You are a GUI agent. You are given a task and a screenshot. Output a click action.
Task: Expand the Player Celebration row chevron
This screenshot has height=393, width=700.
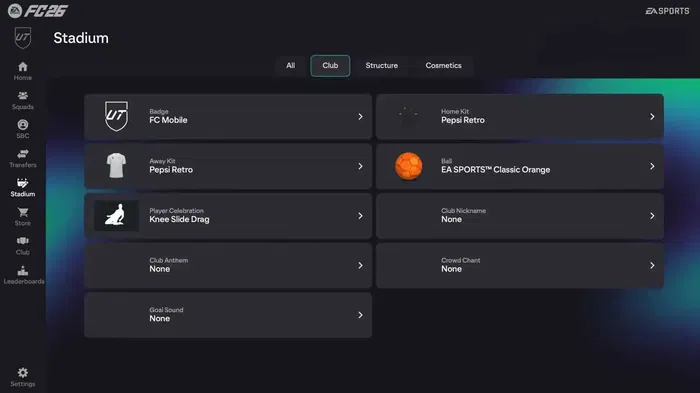click(x=360, y=216)
